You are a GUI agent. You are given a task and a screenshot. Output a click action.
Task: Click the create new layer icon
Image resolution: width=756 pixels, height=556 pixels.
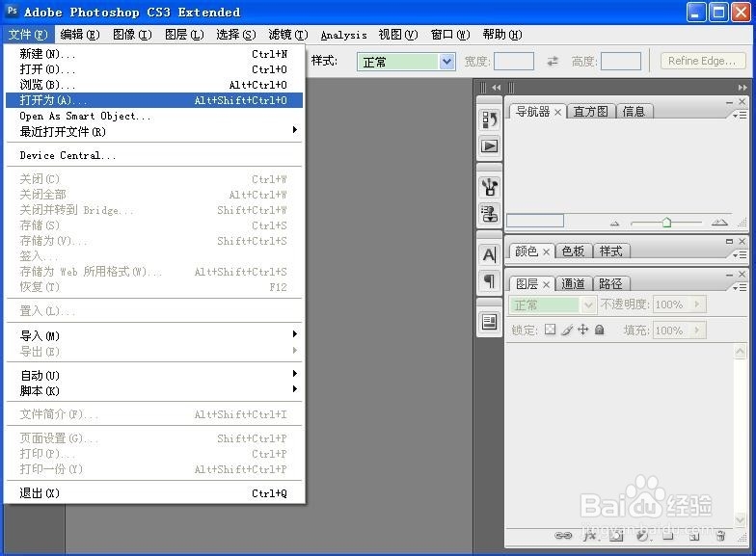click(x=694, y=535)
